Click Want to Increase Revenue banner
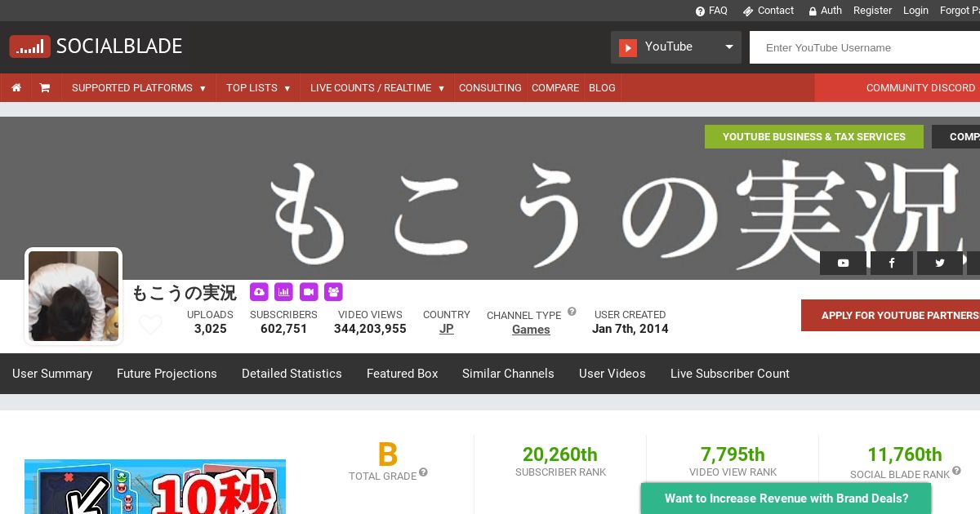Viewport: 980px width, 514px height. [786, 498]
